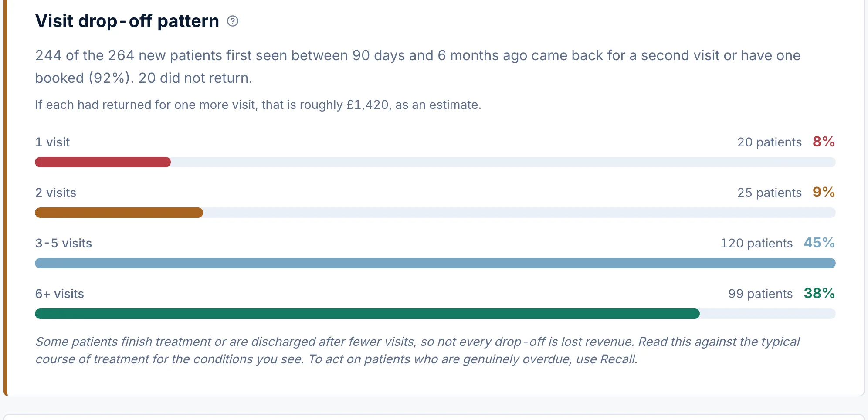The image size is (868, 420).
Task: Click the Visit drop-off pattern heading
Action: click(x=127, y=21)
